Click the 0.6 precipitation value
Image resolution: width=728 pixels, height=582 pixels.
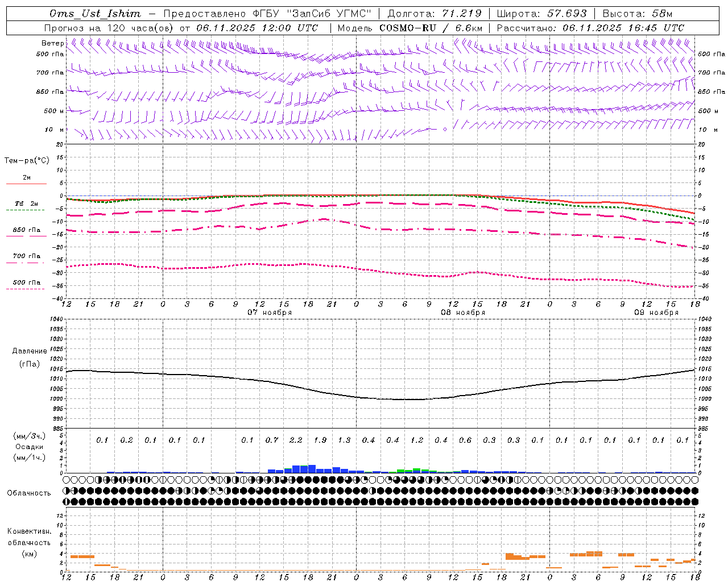point(465,440)
